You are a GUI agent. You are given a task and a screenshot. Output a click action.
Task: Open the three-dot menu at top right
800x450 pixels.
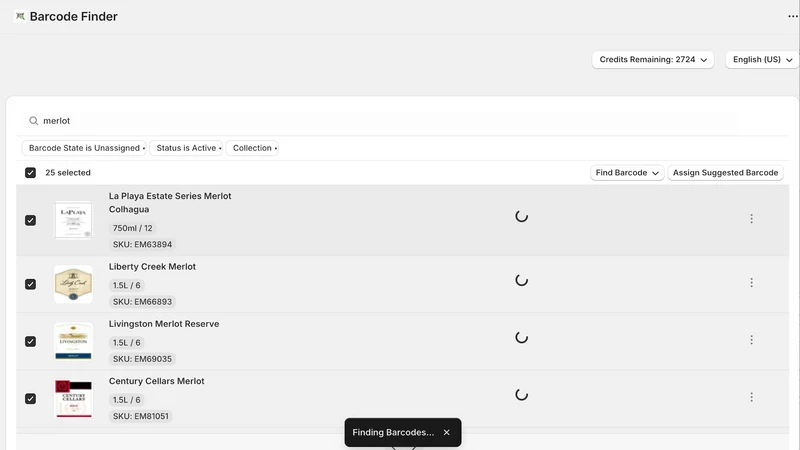tap(792, 16)
